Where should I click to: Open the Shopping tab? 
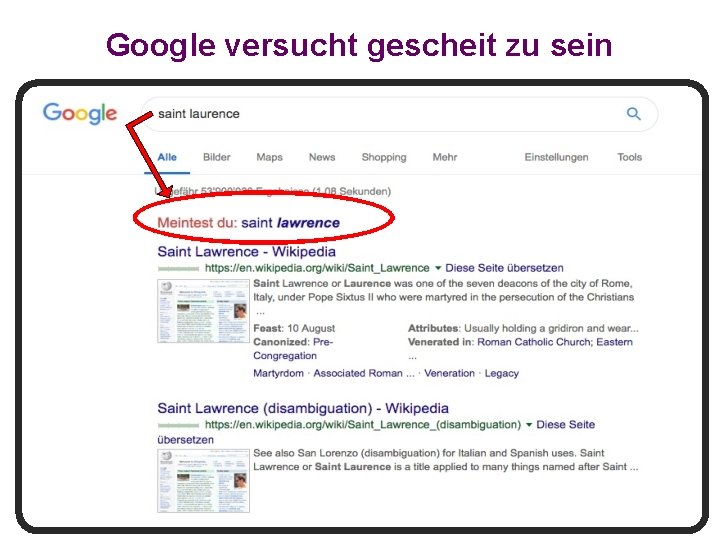pyautogui.click(x=384, y=157)
